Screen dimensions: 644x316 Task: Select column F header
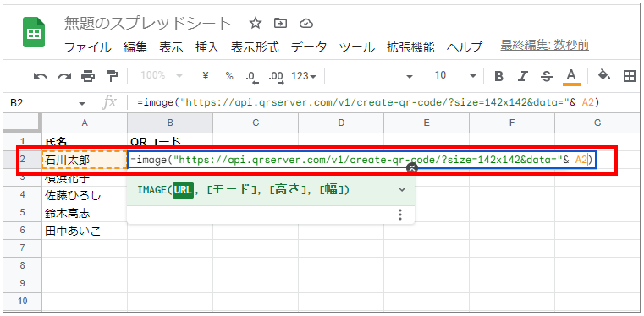(512, 123)
